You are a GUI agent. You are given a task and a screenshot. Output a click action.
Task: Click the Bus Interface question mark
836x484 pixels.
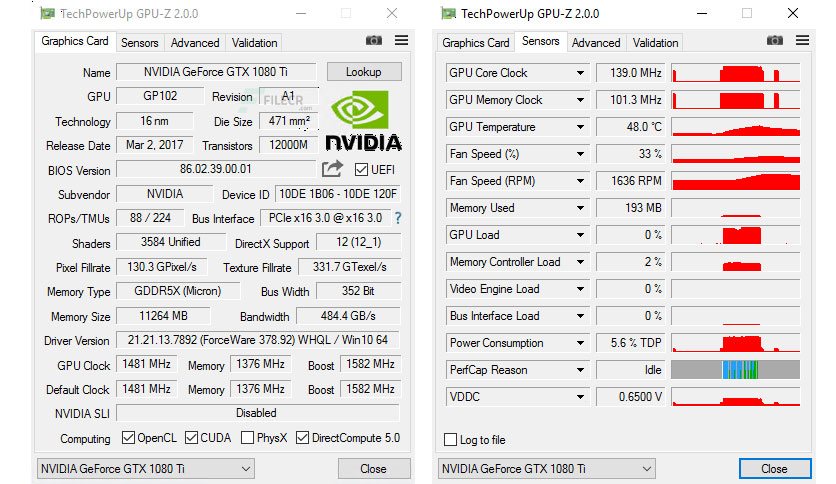coord(398,218)
